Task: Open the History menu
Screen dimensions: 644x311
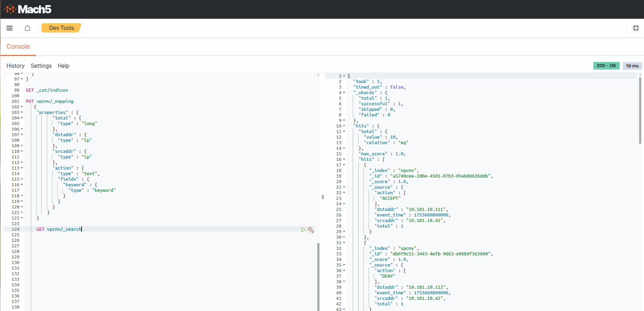Action: [15, 66]
